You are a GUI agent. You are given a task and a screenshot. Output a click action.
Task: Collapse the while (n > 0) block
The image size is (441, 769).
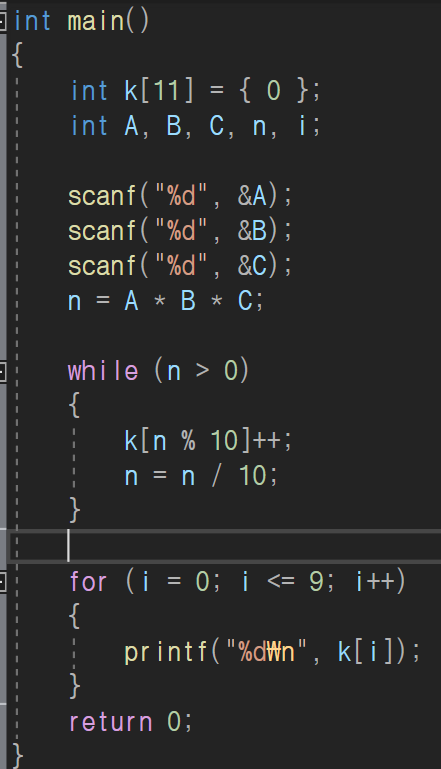coord(2,372)
